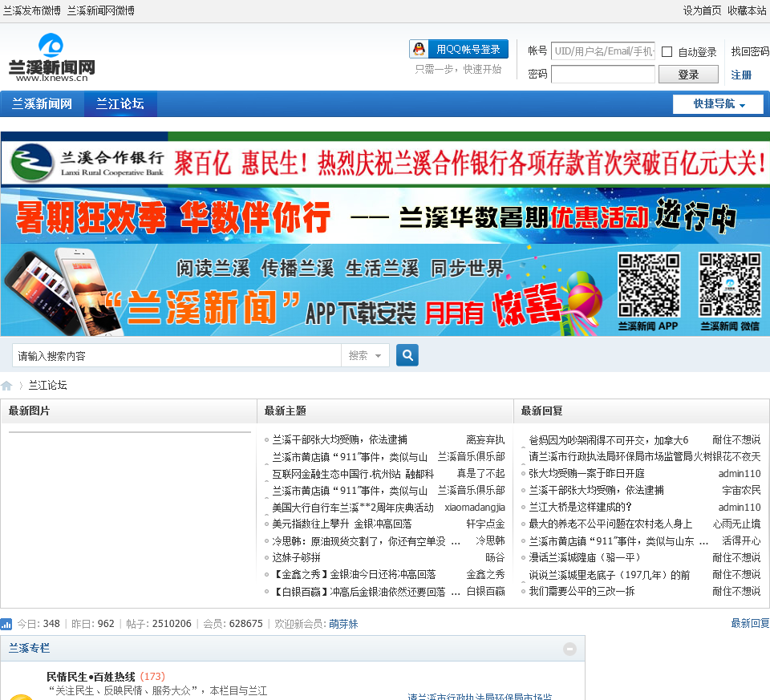Click the 兰溪新闻 APP QR code

pyautogui.click(x=649, y=285)
